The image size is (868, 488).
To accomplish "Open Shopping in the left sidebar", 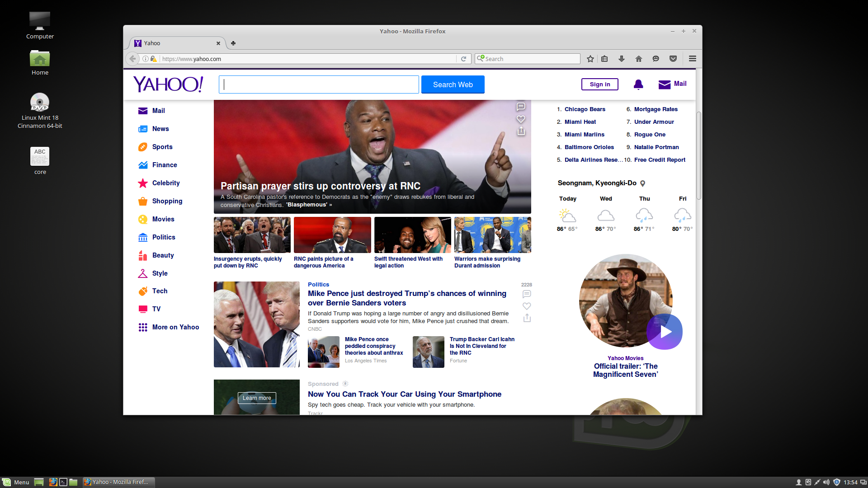I will tap(160, 201).
